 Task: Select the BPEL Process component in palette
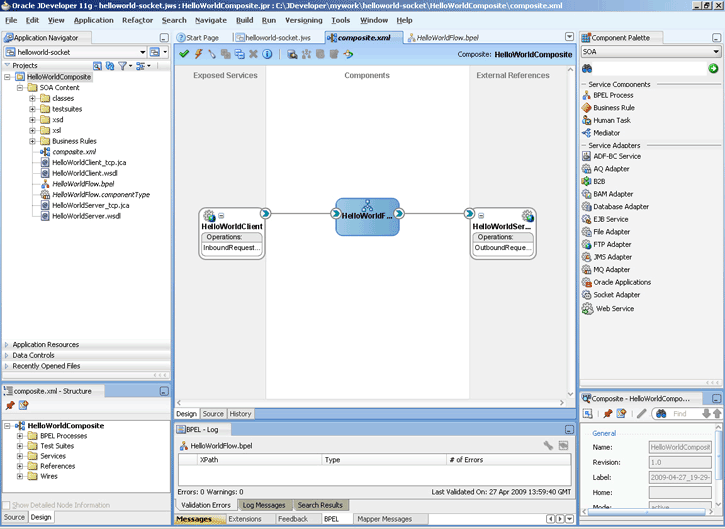(612, 96)
